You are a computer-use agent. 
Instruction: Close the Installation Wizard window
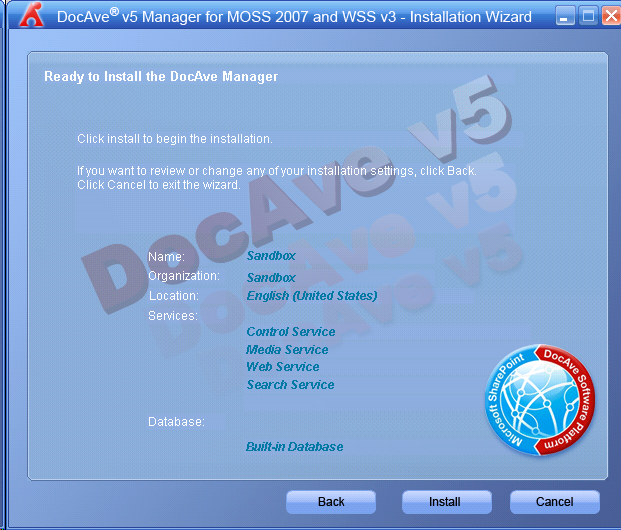coord(609,16)
